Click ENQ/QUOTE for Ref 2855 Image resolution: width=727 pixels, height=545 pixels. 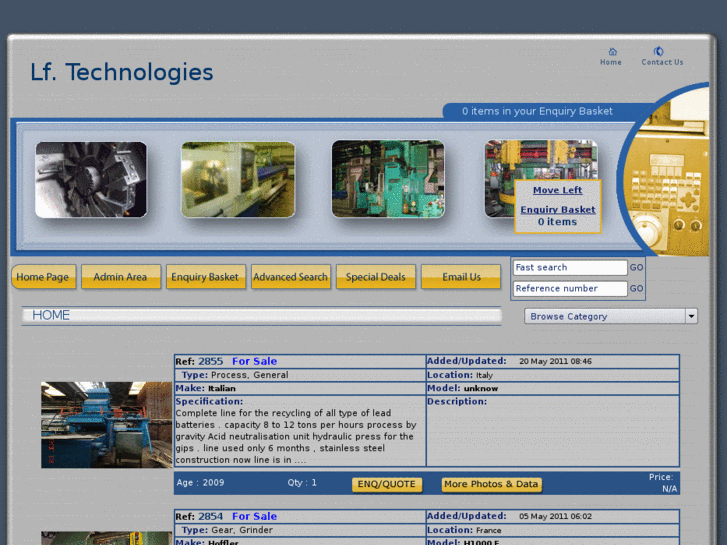click(x=387, y=484)
